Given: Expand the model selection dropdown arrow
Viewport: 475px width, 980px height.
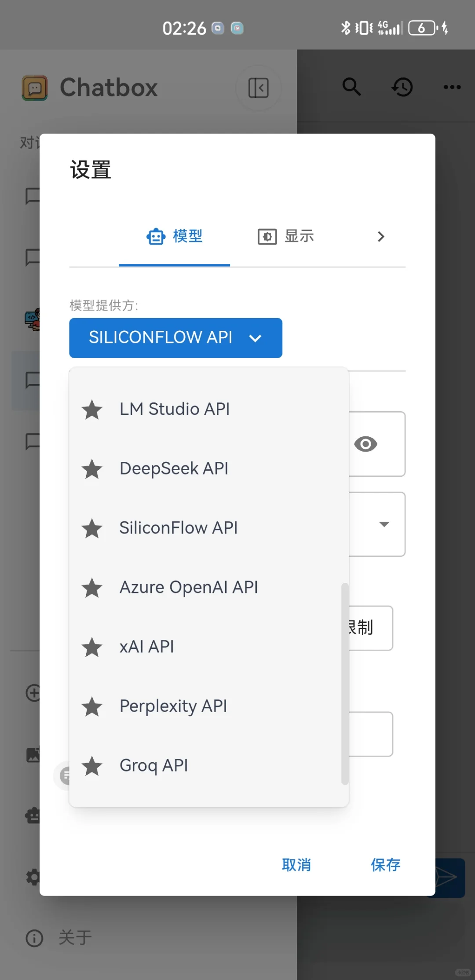Looking at the screenshot, I should (384, 524).
